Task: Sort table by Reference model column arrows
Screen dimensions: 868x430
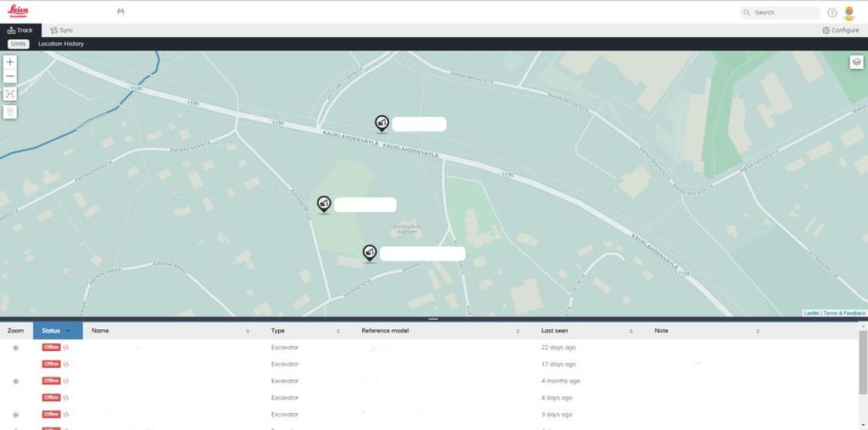Action: tap(518, 331)
